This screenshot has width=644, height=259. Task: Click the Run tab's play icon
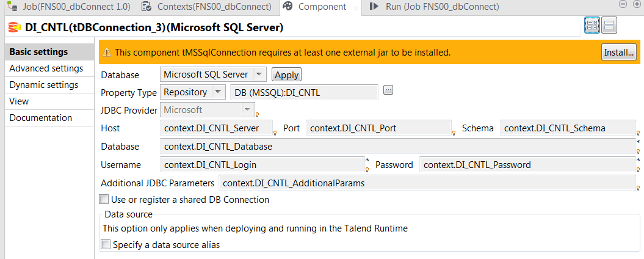pyautogui.click(x=374, y=7)
